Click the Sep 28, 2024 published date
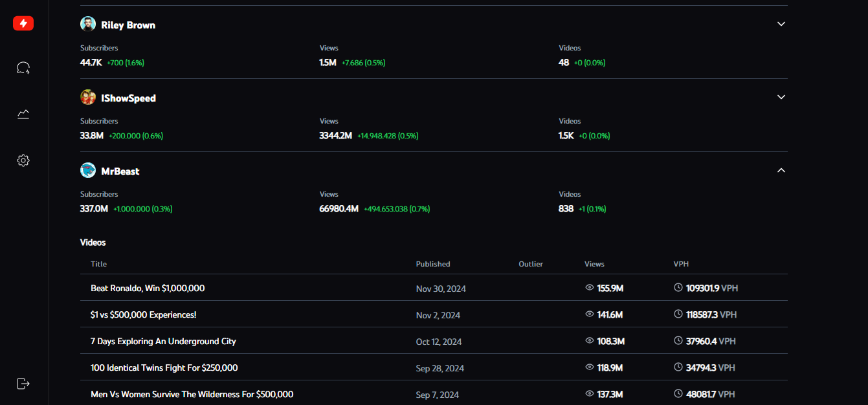868x405 pixels. pos(440,368)
